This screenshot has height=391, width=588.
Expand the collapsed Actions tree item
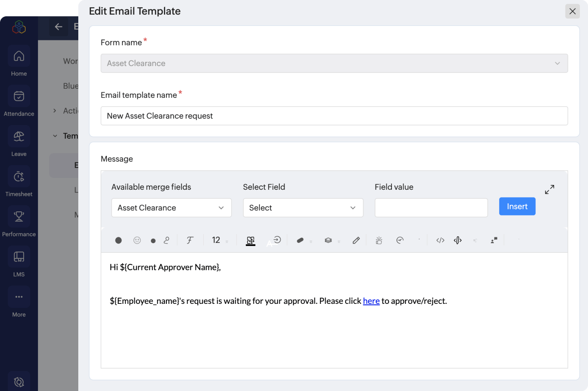click(55, 111)
